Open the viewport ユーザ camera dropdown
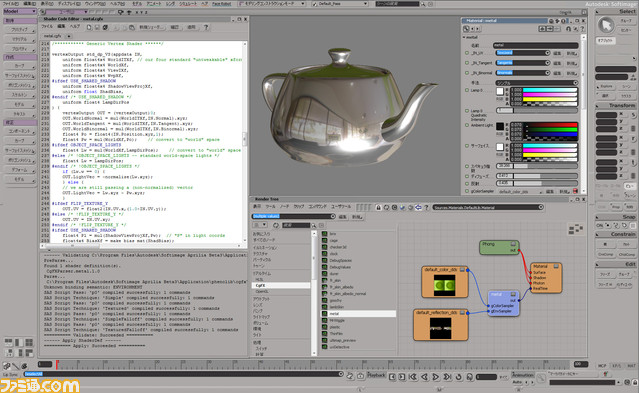The width and height of the screenshot is (639, 393). [67, 12]
